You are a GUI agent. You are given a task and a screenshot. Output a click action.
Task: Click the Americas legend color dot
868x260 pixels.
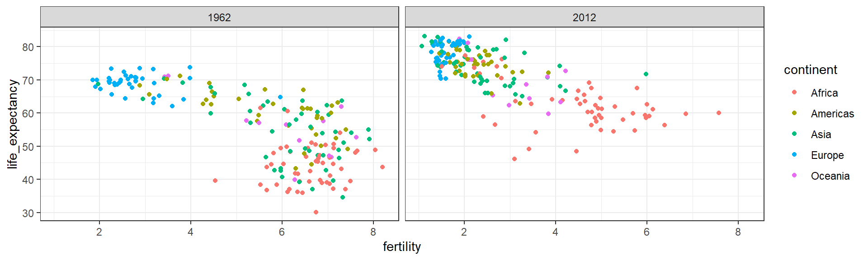pos(794,113)
